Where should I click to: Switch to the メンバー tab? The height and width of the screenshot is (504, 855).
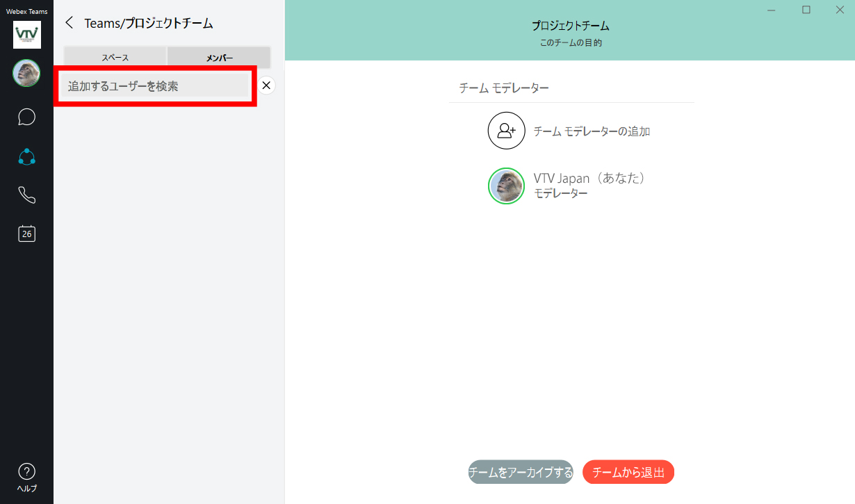click(219, 58)
